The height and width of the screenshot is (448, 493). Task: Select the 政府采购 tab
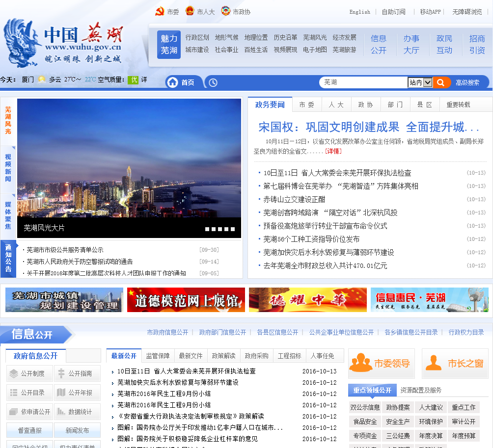[x=256, y=356]
